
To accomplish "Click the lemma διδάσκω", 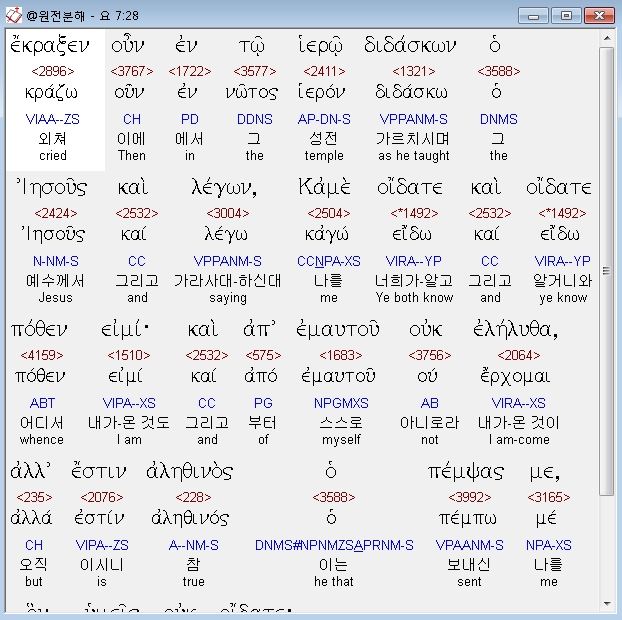I will 411,92.
